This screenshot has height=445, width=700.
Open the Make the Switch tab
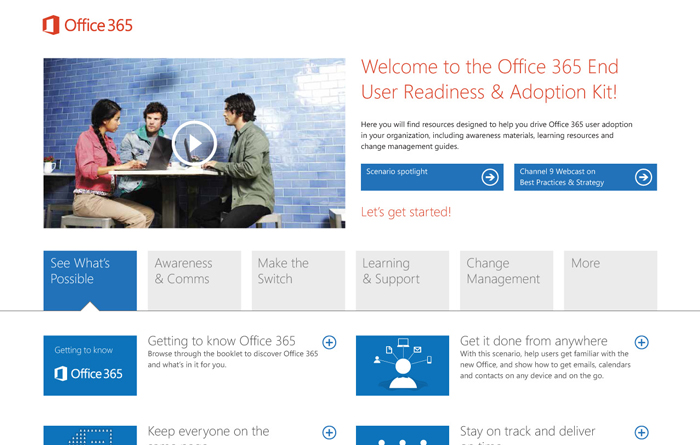click(298, 280)
